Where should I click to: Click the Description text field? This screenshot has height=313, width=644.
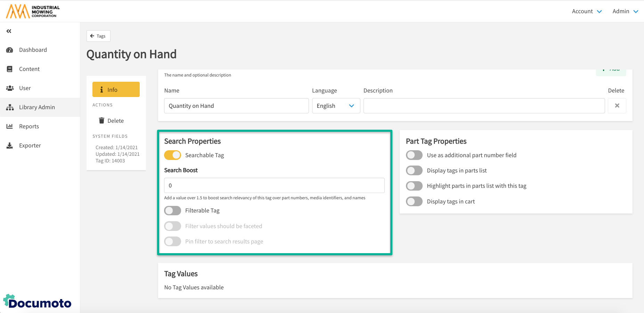[484, 106]
